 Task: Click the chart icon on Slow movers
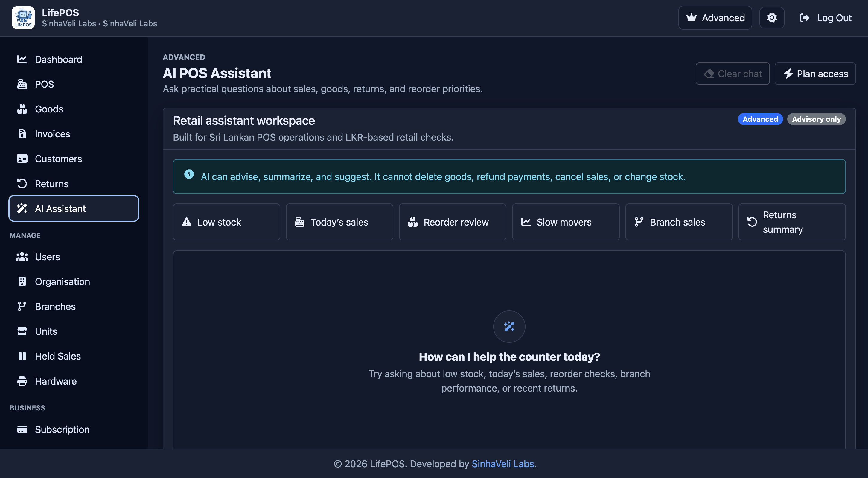click(526, 222)
